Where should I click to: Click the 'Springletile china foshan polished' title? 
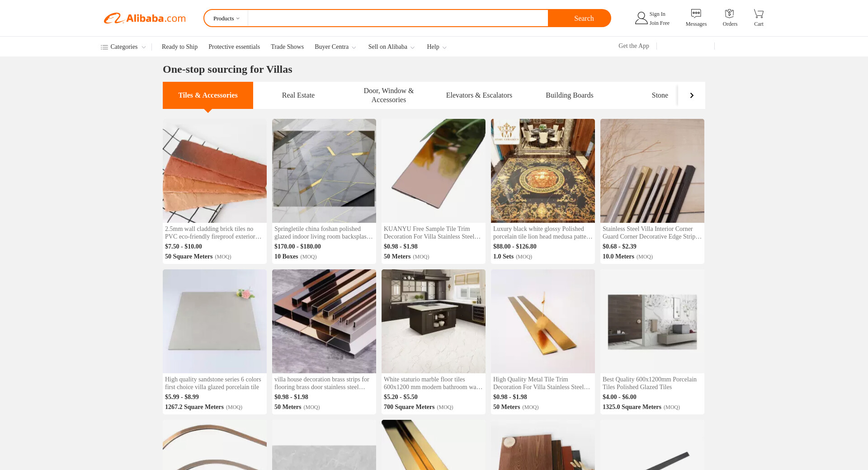(x=324, y=233)
